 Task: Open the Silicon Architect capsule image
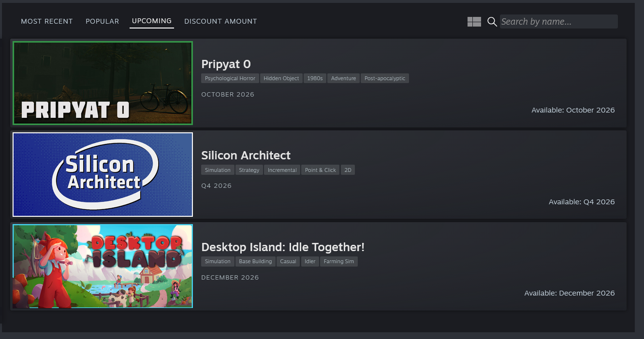(x=102, y=174)
